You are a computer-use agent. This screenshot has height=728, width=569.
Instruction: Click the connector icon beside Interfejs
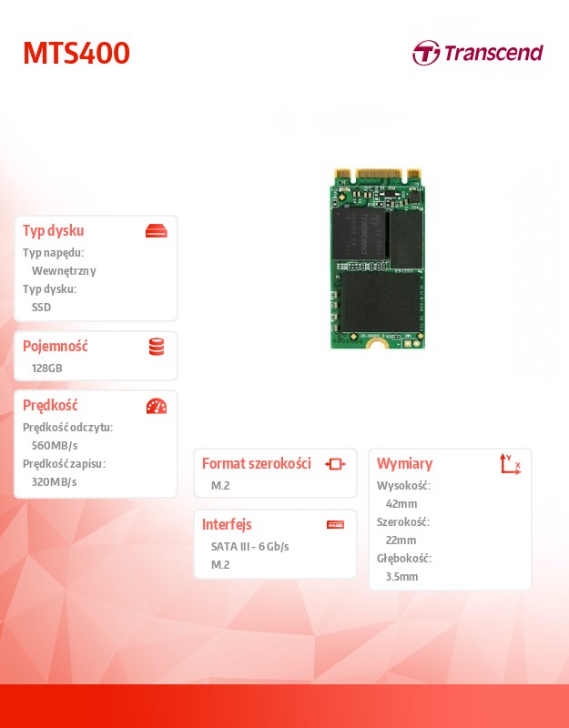pos(335,525)
